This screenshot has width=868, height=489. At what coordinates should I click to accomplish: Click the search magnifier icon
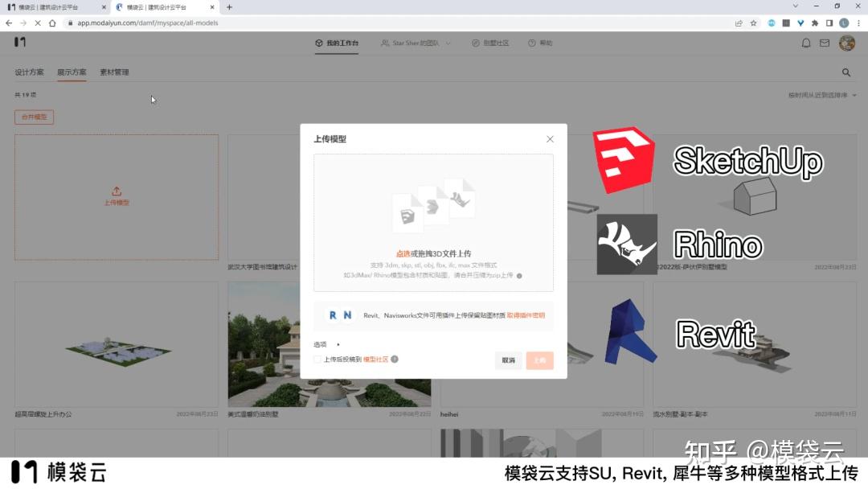(846, 72)
